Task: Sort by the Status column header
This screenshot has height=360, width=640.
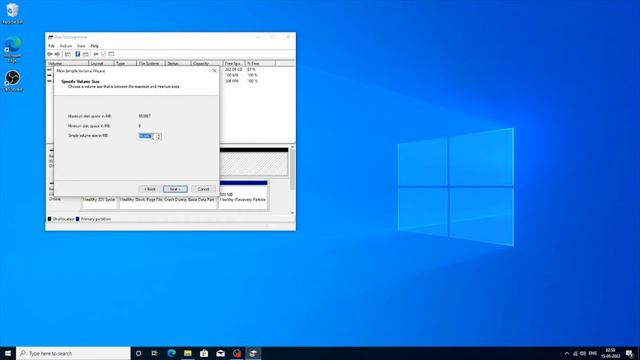Action: click(178, 63)
